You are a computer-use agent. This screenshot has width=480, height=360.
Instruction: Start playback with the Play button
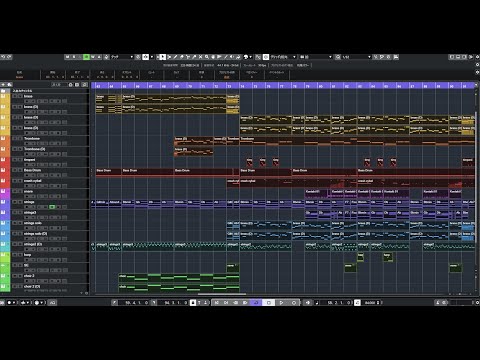(x=281, y=303)
